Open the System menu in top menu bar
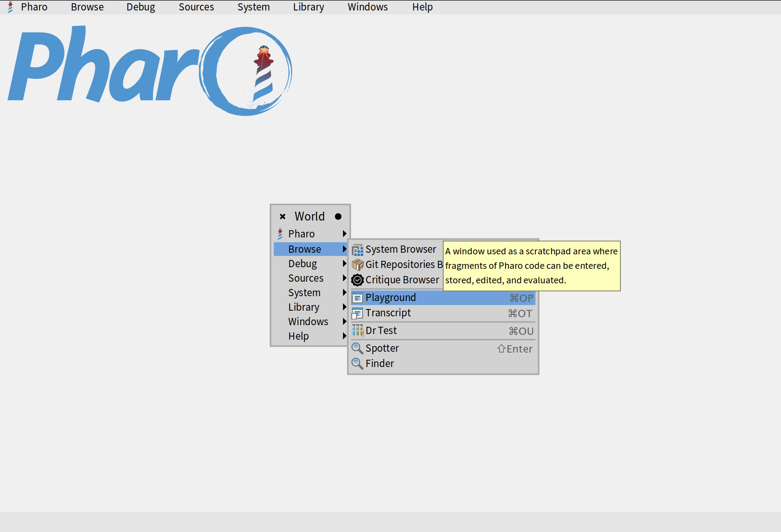This screenshot has height=532, width=781. coord(253,7)
